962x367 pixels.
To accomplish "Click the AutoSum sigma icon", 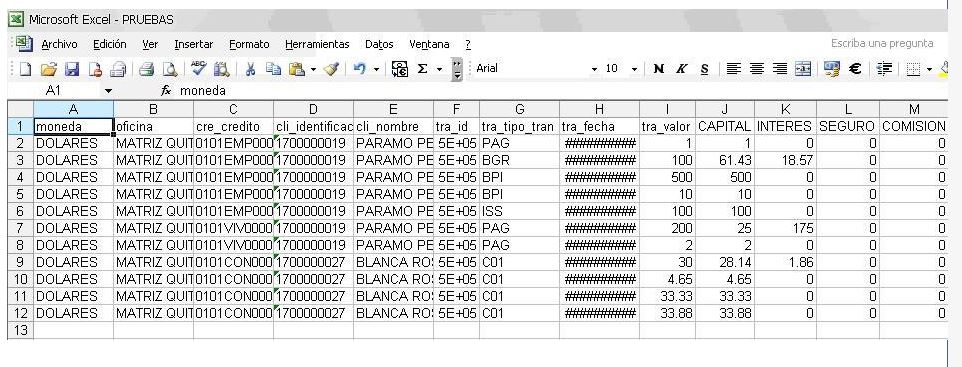I will point(422,69).
